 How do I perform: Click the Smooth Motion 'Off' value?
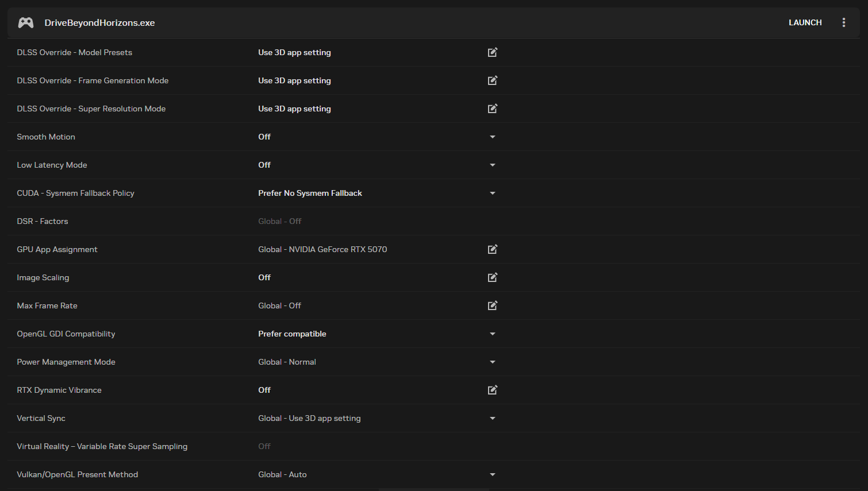click(264, 137)
